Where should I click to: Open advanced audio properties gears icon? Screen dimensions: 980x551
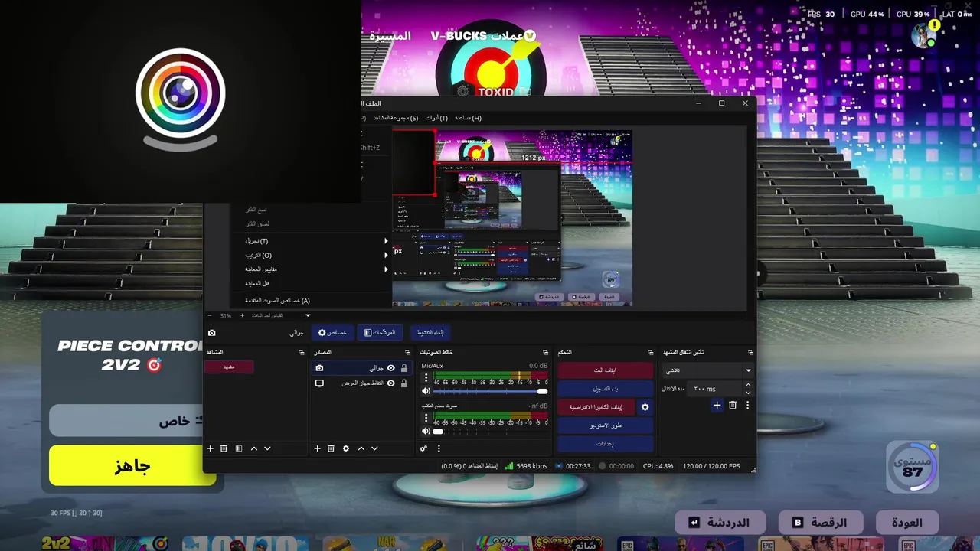click(423, 448)
